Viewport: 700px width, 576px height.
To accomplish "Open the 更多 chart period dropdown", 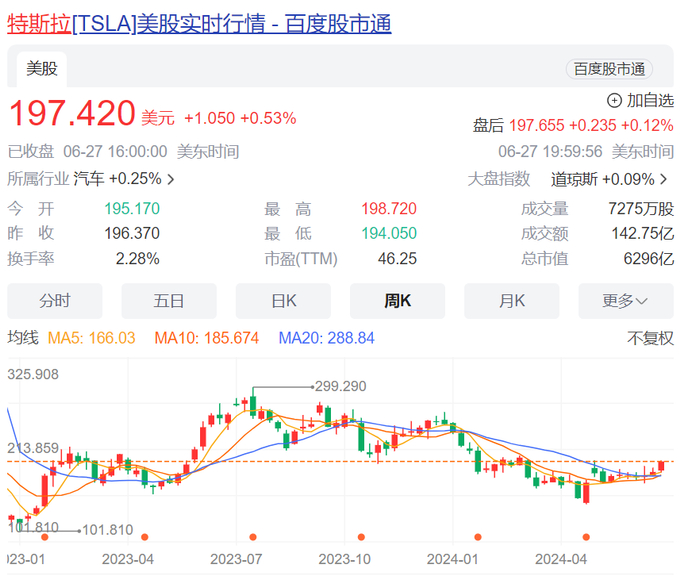I will click(625, 301).
